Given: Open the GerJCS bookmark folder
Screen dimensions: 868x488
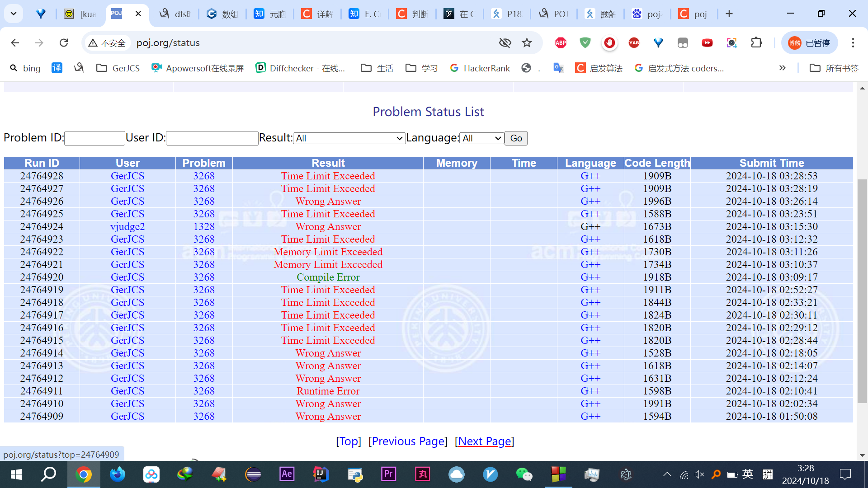Looking at the screenshot, I should pos(118,68).
